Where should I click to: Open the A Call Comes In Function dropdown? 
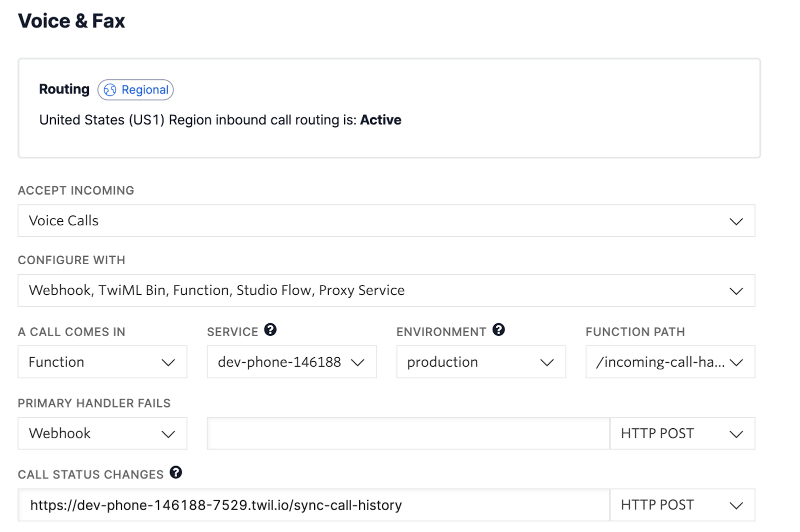(102, 362)
